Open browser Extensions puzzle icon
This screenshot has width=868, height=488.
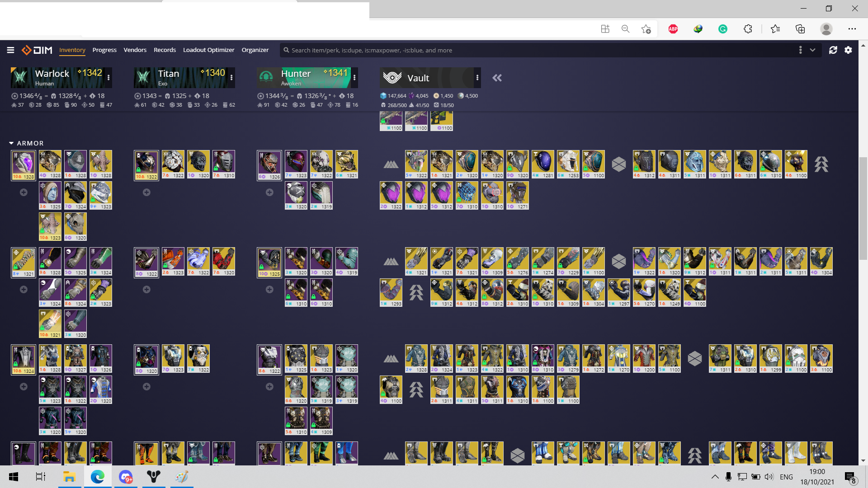pos(748,29)
